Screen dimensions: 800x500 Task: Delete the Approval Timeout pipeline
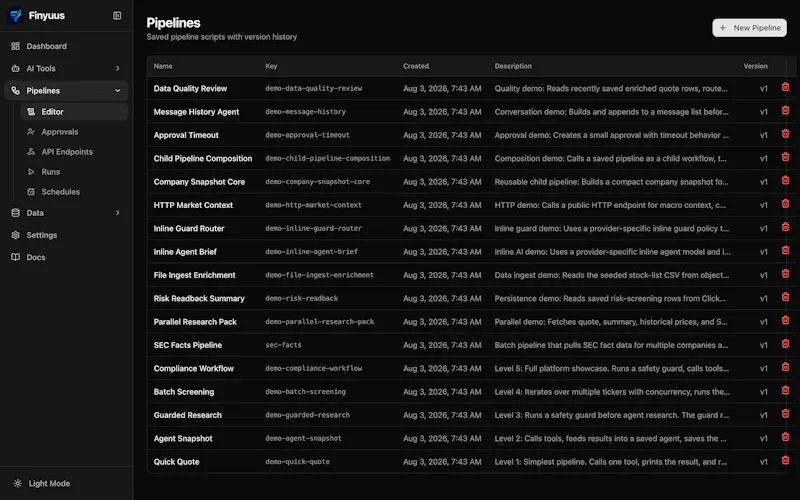coord(785,134)
